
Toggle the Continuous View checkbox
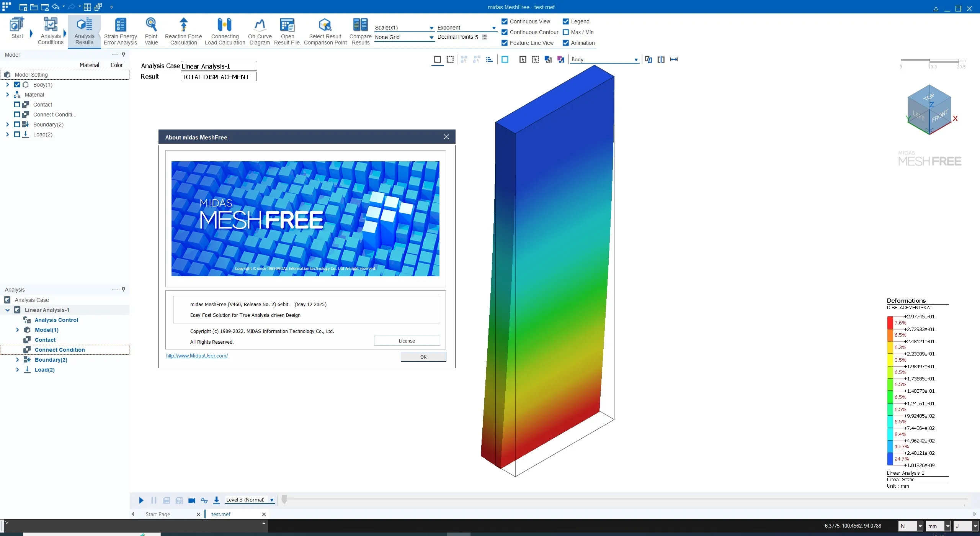pos(505,21)
